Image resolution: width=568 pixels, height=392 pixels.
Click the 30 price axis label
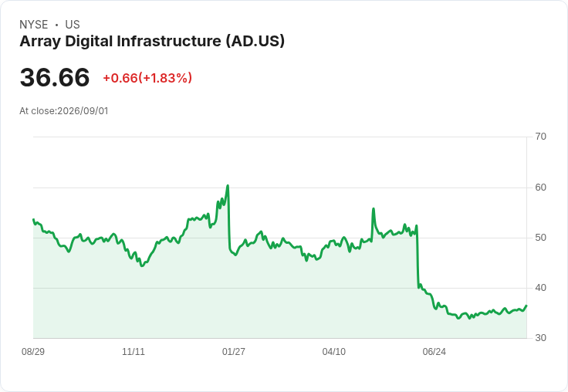coord(540,338)
